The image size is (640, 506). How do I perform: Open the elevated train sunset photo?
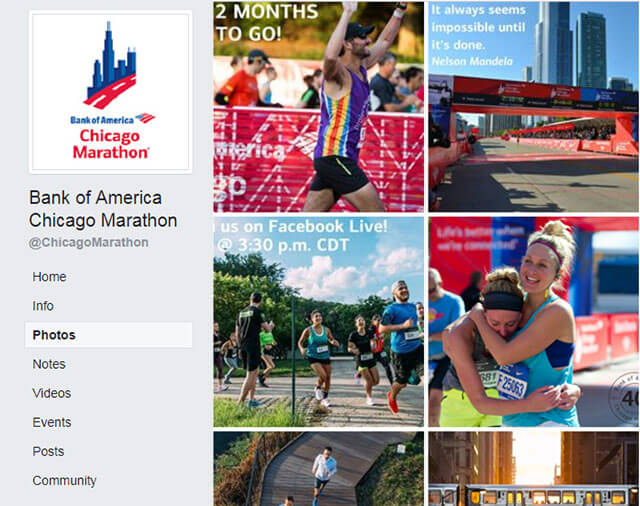click(533, 469)
